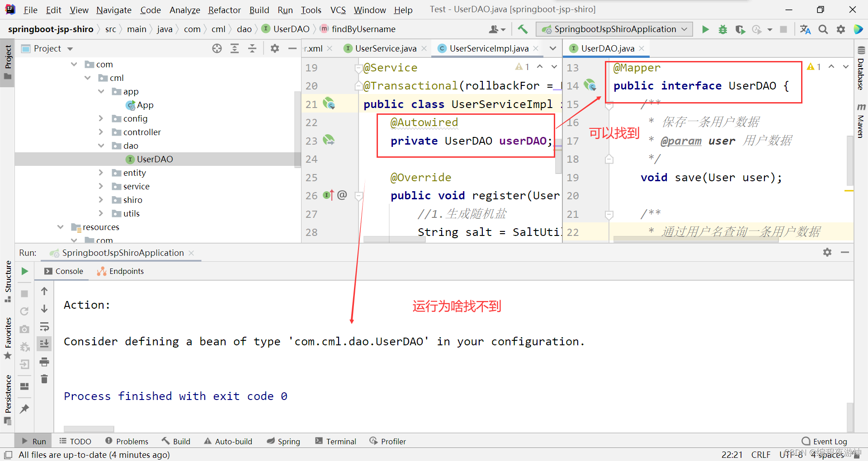868x461 pixels.
Task: Open the Maven tool window
Action: (x=861, y=125)
